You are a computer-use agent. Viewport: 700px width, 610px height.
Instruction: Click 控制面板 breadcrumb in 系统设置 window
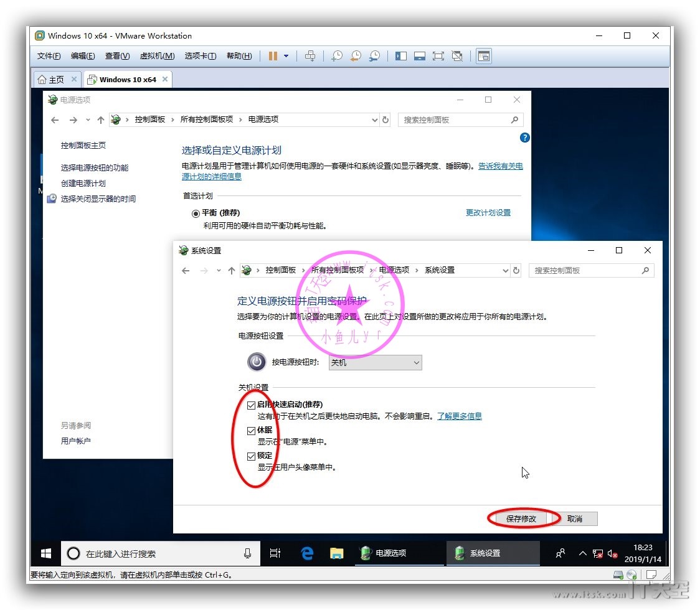(280, 270)
